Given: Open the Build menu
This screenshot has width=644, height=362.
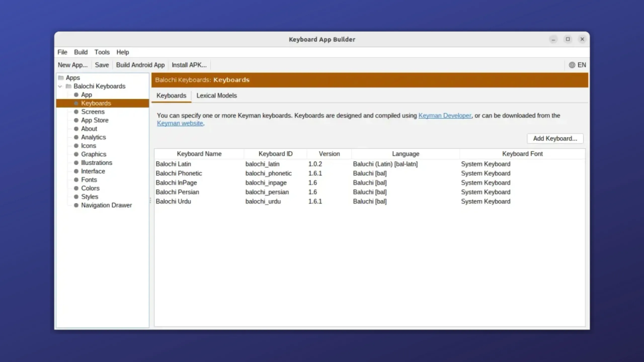Looking at the screenshot, I should pyautogui.click(x=81, y=52).
